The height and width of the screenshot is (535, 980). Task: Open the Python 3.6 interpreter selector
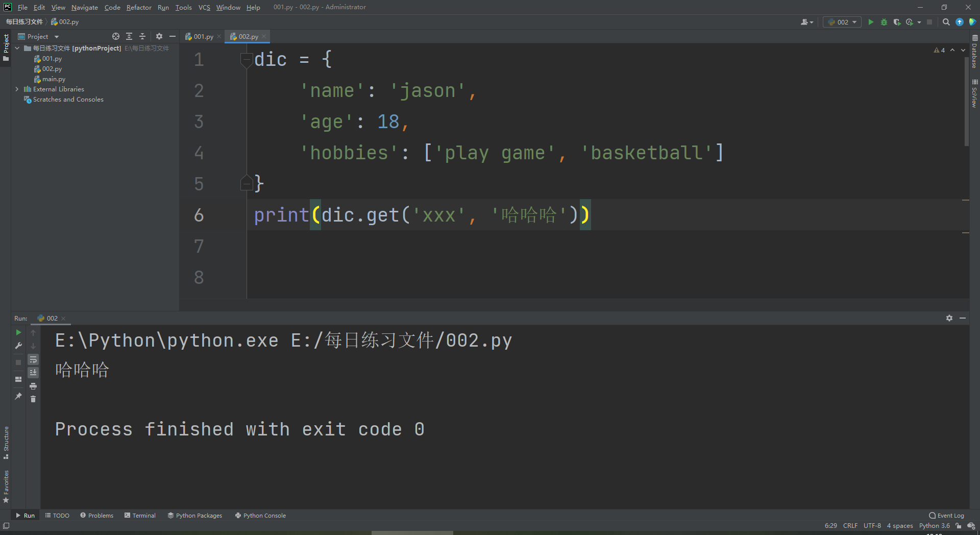[x=935, y=526]
